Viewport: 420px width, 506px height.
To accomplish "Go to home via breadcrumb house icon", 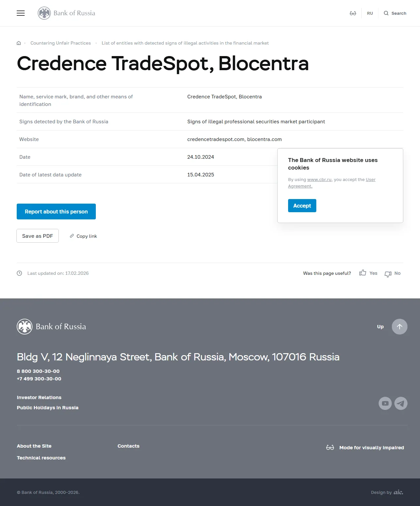I will click(x=19, y=43).
